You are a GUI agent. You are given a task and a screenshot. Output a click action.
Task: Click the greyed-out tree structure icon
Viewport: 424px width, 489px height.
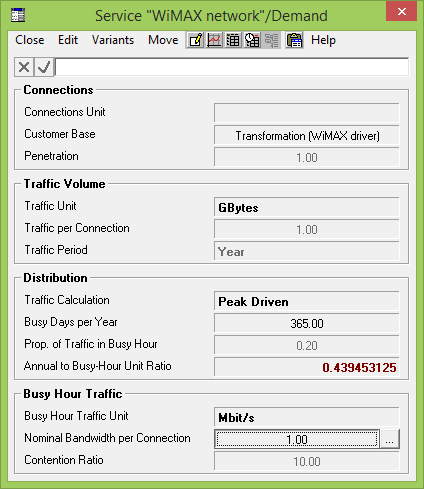[272, 40]
